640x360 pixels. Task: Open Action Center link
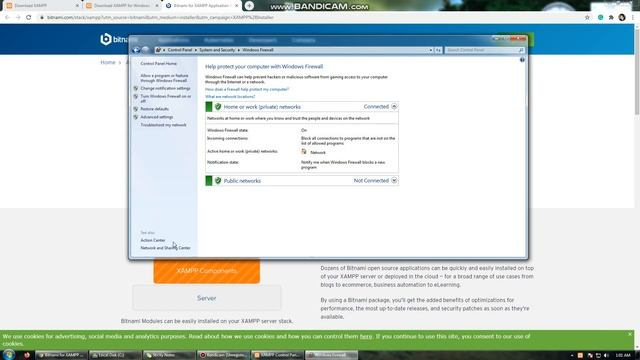pos(153,240)
